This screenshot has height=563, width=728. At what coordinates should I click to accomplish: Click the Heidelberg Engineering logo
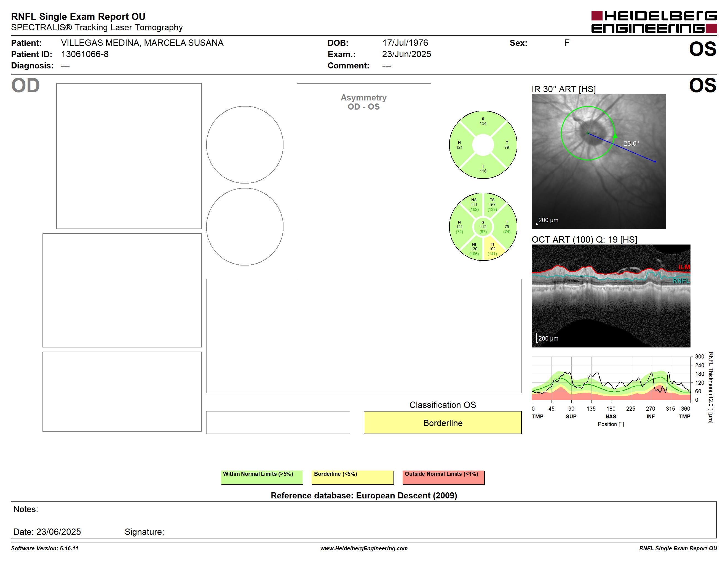[x=654, y=22]
